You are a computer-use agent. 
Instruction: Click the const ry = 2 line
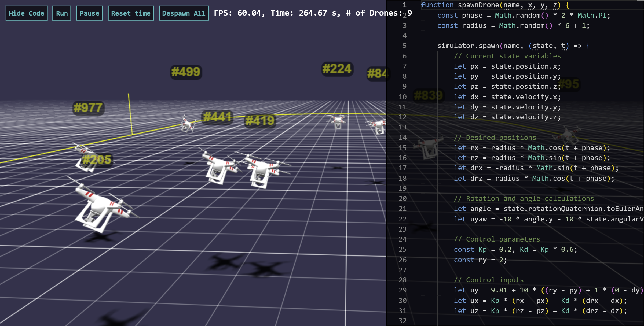pos(480,260)
